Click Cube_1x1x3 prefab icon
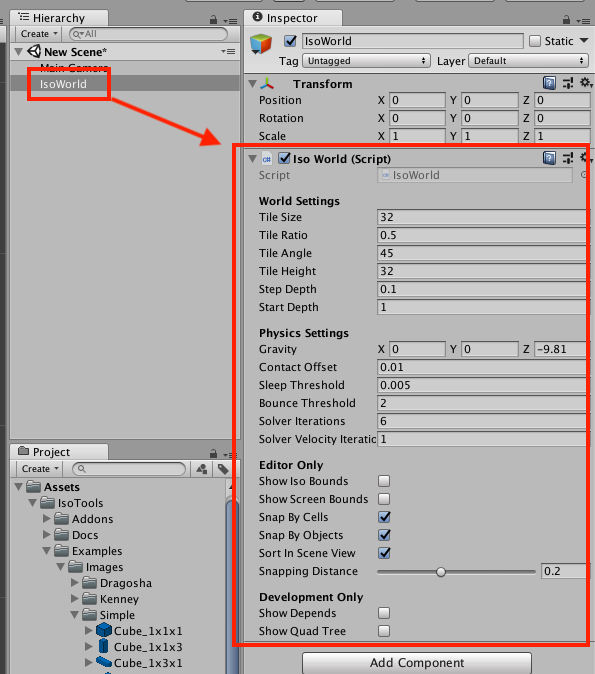The width and height of the screenshot is (595, 674). pos(103,646)
